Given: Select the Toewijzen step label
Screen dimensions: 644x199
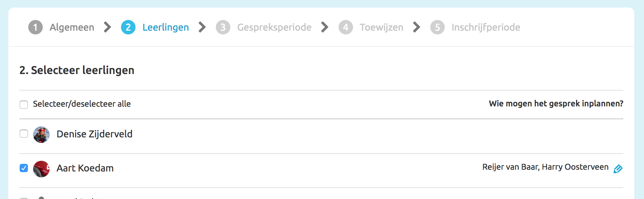Looking at the screenshot, I should point(381,27).
